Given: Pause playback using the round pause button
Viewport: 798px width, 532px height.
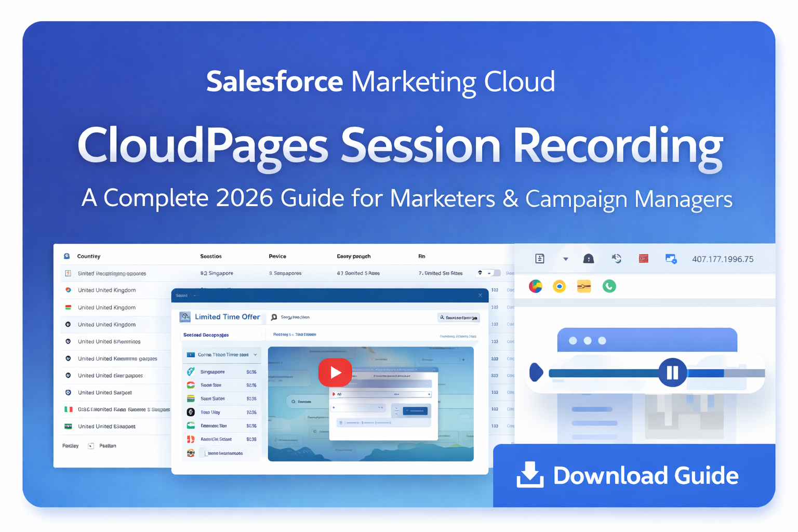Looking at the screenshot, I should tap(672, 372).
